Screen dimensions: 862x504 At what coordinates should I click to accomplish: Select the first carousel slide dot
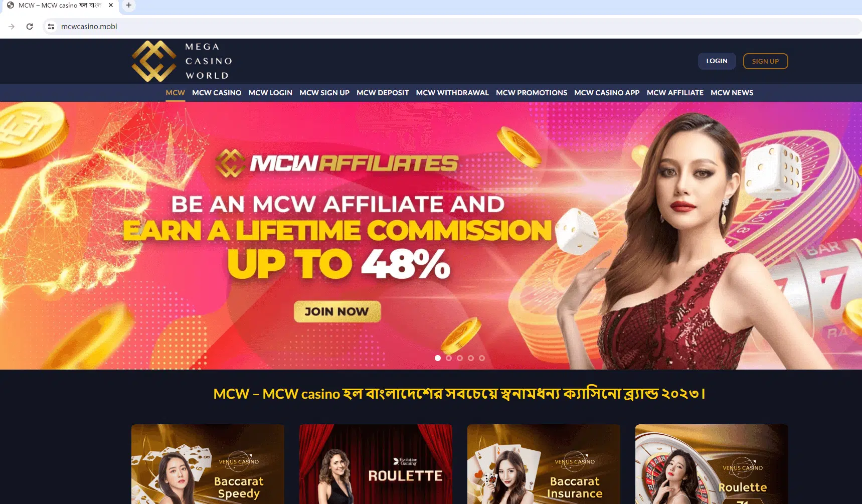click(438, 358)
